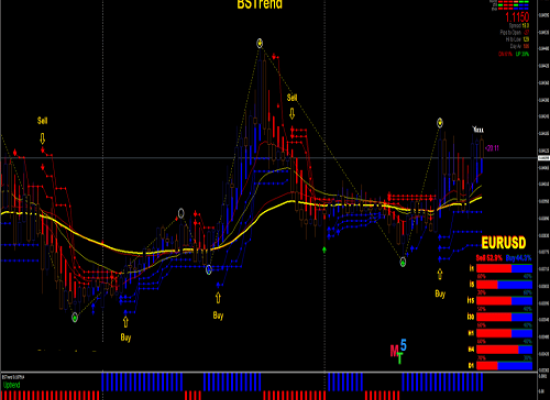The height and width of the screenshot is (400, 550).
Task: Click the up-arrow above the middle Buy label
Action: [218, 298]
